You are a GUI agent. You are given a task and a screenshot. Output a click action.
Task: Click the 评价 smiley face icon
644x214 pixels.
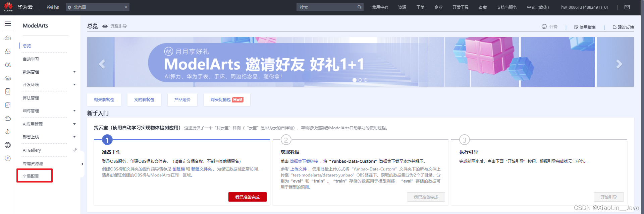tap(544, 26)
